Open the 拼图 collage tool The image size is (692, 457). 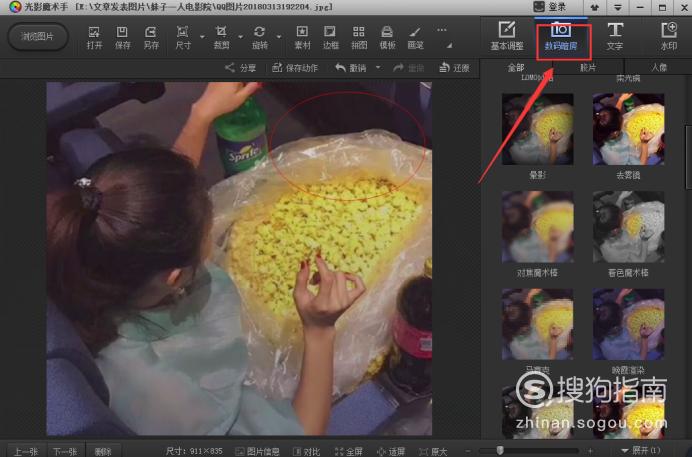coord(359,37)
